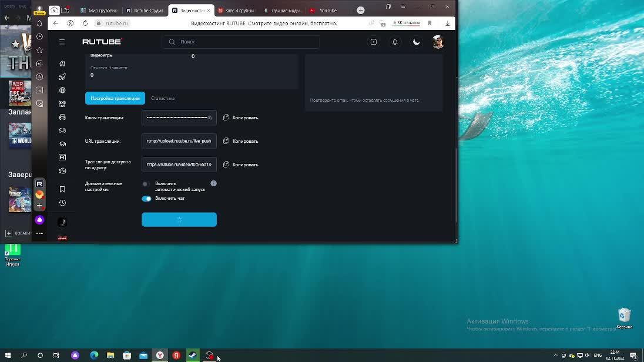Bookmark page with browser bookmark icon
Viewport: 644px width, 362px height.
(x=430, y=24)
